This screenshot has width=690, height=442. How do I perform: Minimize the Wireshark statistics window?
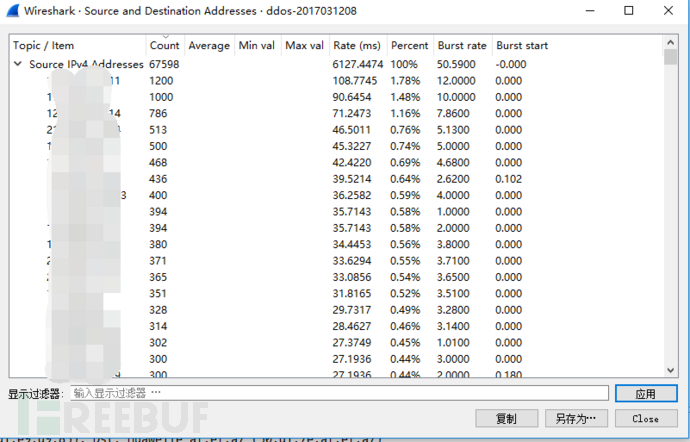click(x=590, y=11)
